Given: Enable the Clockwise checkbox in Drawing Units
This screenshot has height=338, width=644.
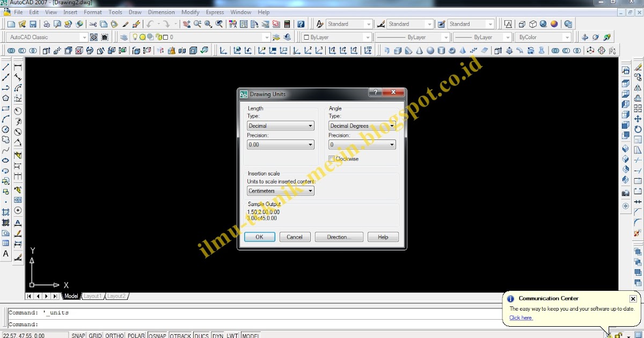Looking at the screenshot, I should [x=333, y=159].
